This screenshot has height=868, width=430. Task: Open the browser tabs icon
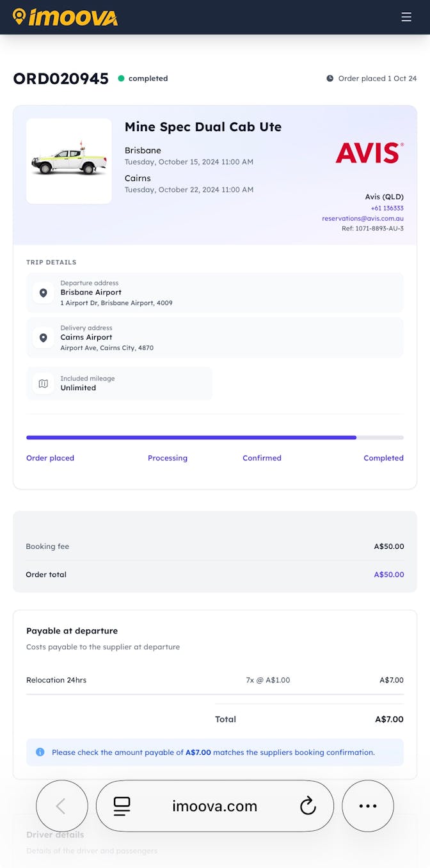tap(122, 806)
